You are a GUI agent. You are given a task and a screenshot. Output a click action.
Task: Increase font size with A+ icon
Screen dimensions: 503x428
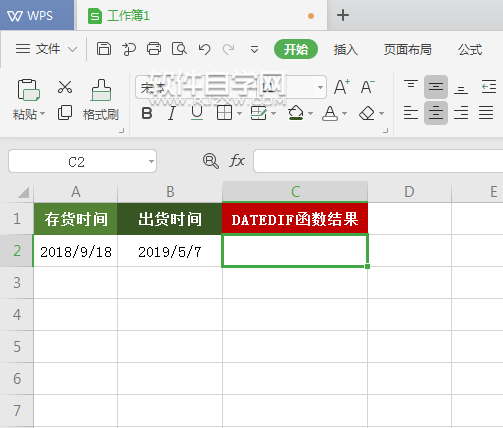coord(342,87)
